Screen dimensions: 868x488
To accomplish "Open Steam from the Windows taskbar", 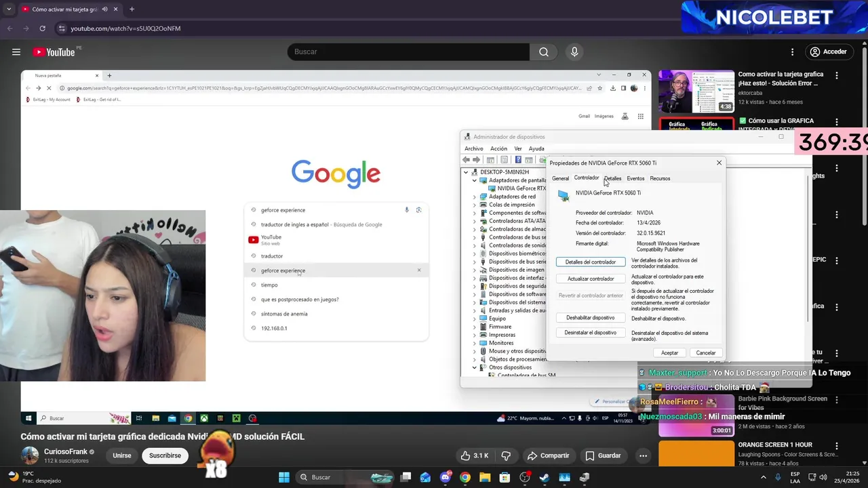I will 545,477.
